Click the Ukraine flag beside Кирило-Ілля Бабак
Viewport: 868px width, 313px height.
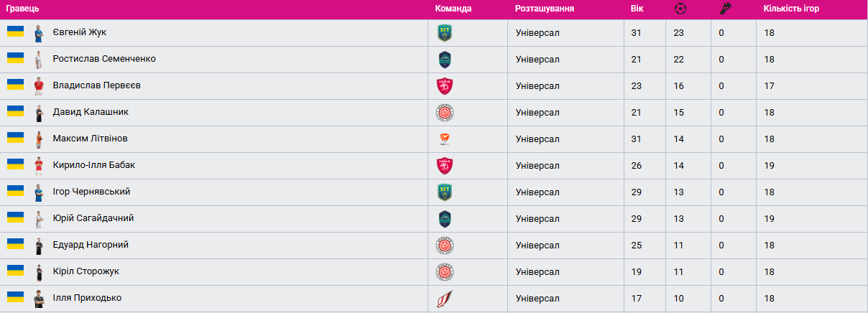tap(16, 164)
